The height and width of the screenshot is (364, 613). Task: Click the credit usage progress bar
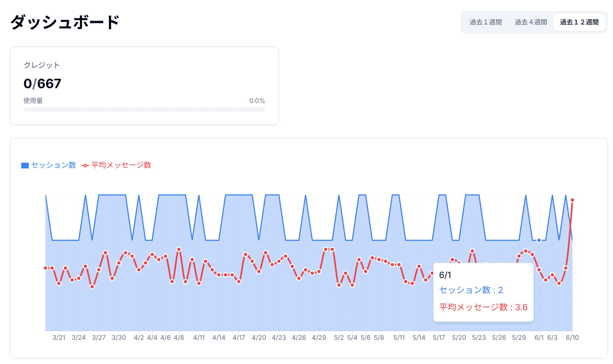coord(144,110)
